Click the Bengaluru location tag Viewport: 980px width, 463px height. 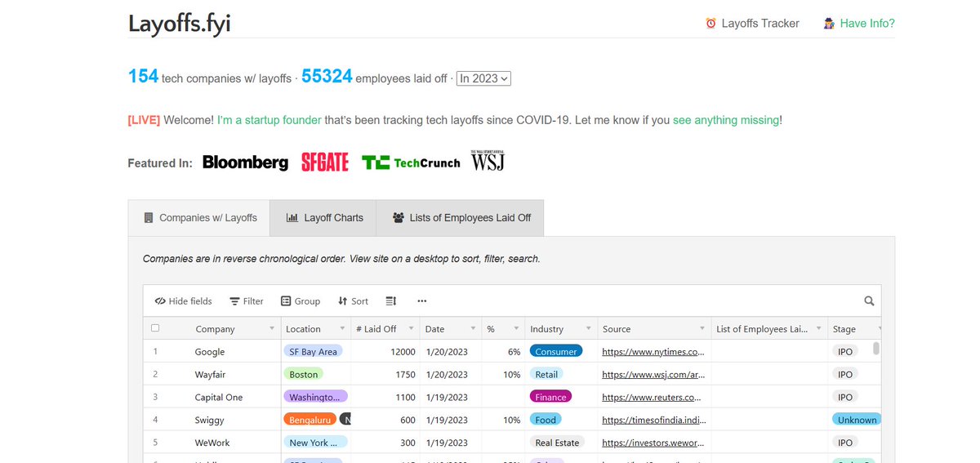pos(310,421)
